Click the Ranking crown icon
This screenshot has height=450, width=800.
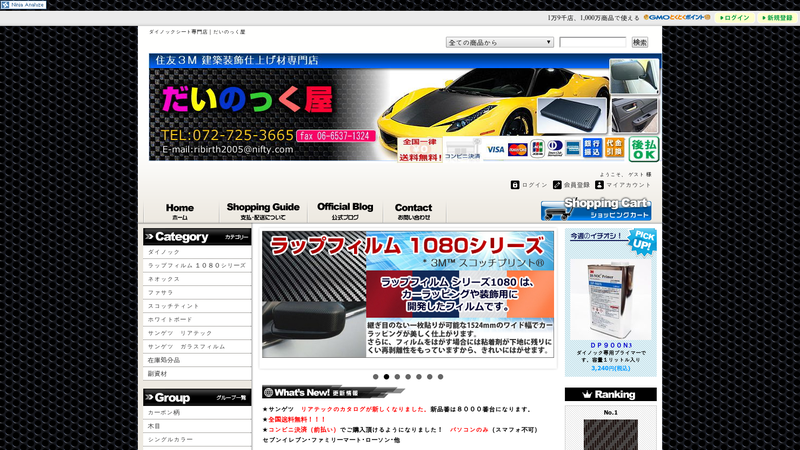(x=587, y=394)
